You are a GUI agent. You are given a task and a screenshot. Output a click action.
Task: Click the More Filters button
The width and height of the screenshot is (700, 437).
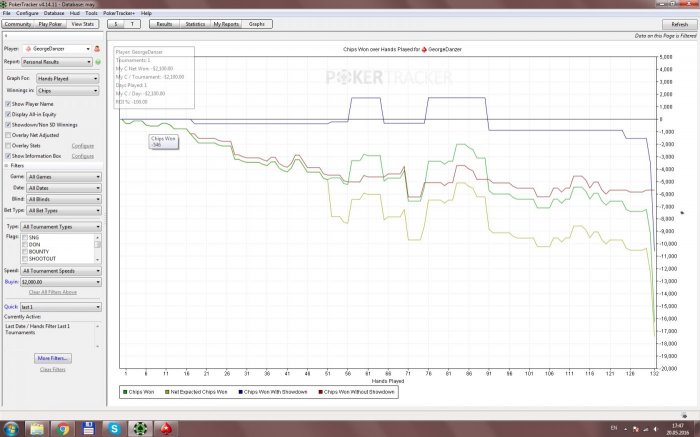(x=52, y=358)
